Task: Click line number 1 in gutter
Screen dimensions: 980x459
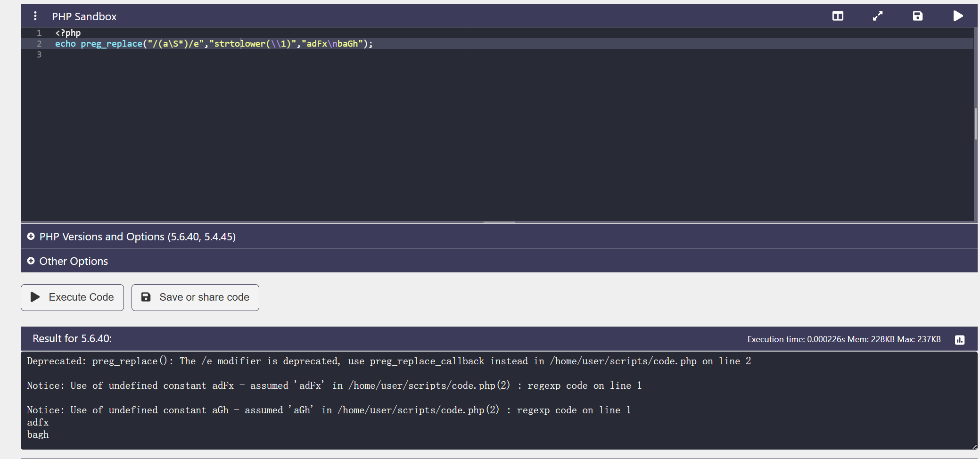Action: click(39, 33)
